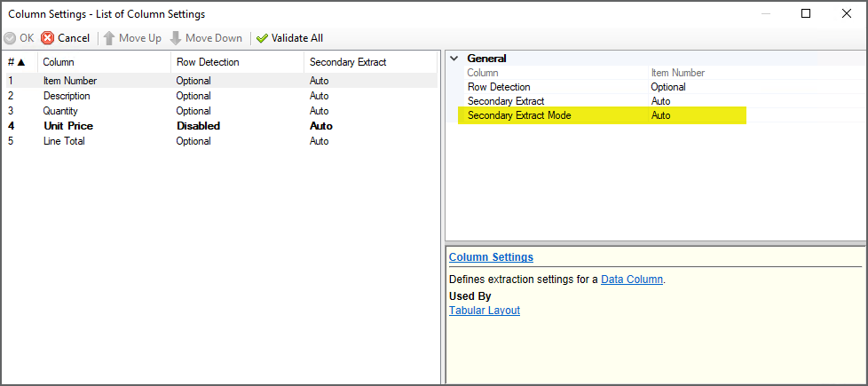This screenshot has height=386, width=868.
Task: Follow the Tabular Layout link
Action: point(484,311)
